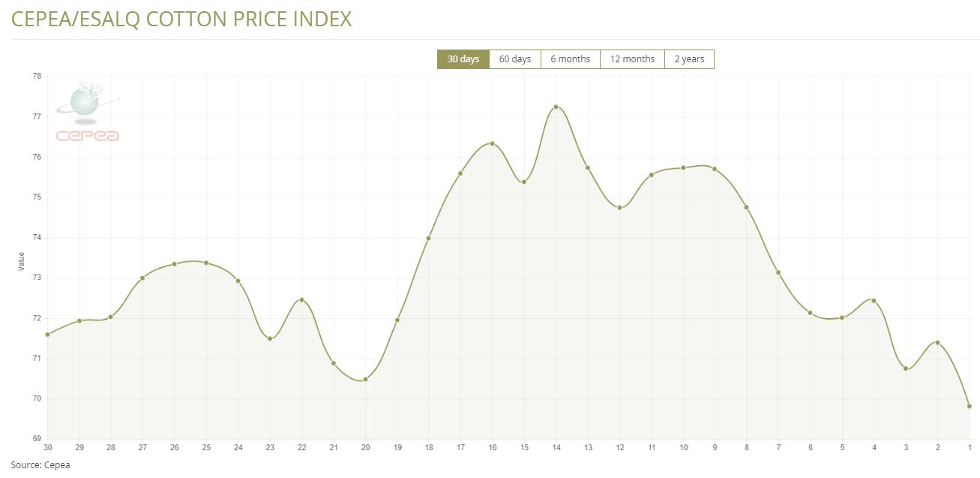Click the day 7 data point marker
The width and height of the screenshot is (980, 478).
click(778, 272)
